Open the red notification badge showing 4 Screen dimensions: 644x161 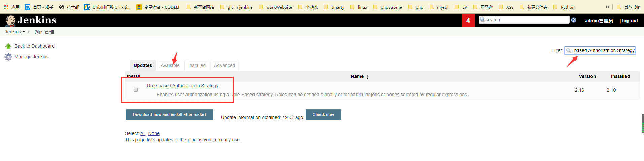point(468,20)
